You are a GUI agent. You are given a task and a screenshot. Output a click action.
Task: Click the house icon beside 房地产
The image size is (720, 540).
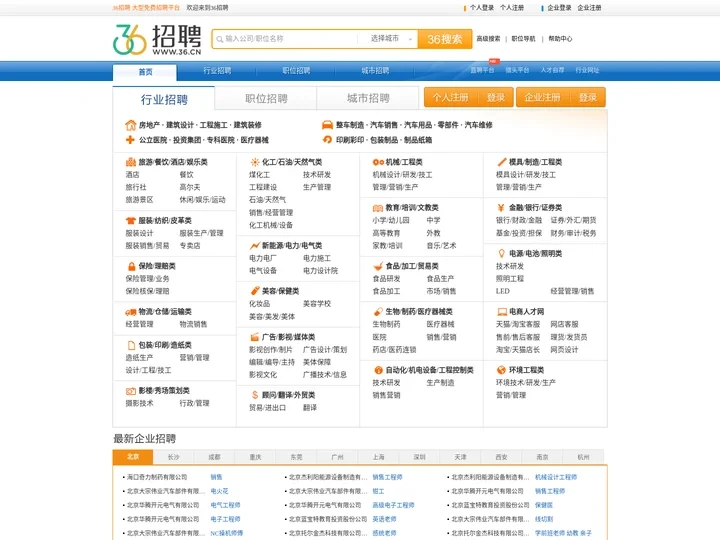[130, 125]
